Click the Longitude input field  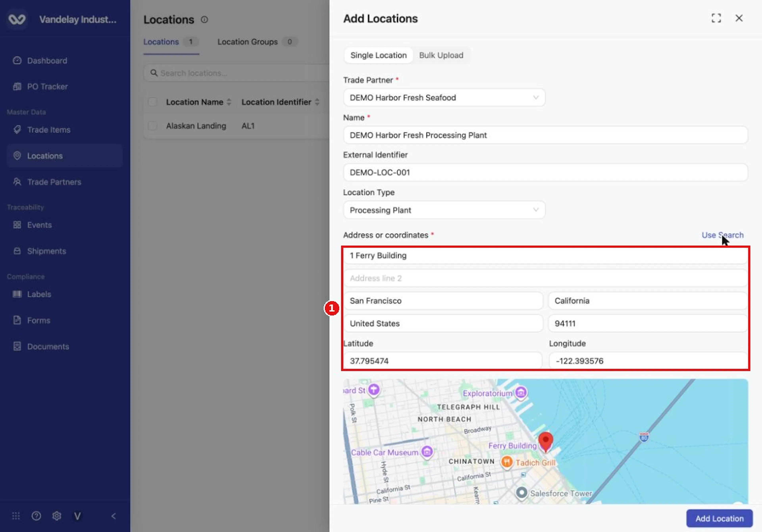click(x=648, y=361)
